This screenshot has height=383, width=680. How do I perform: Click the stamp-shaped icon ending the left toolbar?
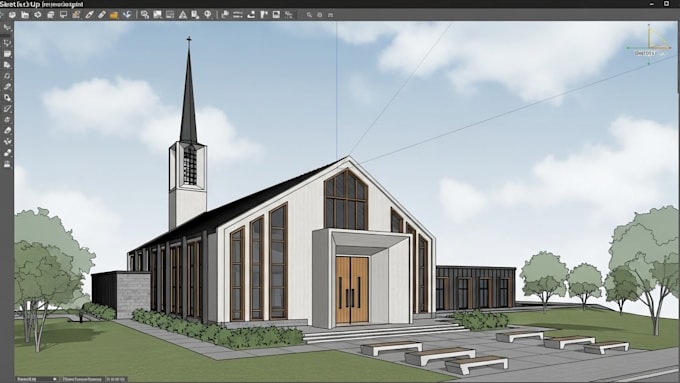click(x=7, y=164)
